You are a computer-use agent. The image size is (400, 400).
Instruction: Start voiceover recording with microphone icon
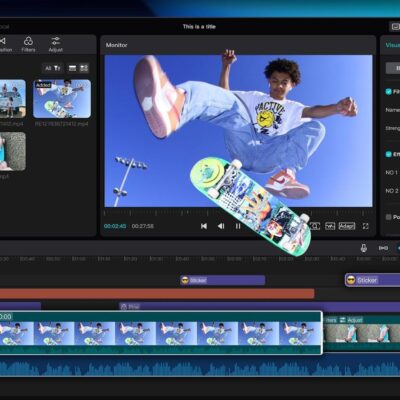pos(364,248)
